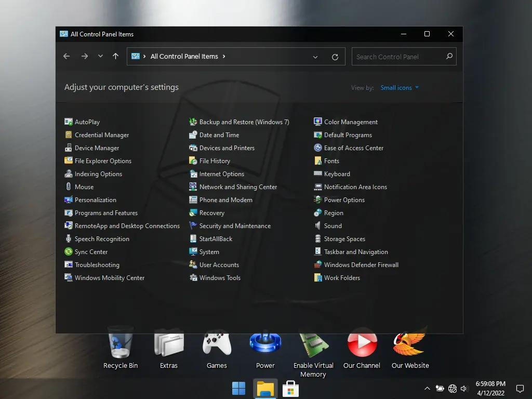Open Troubleshooting
This screenshot has height=399, width=532.
pos(92,264)
